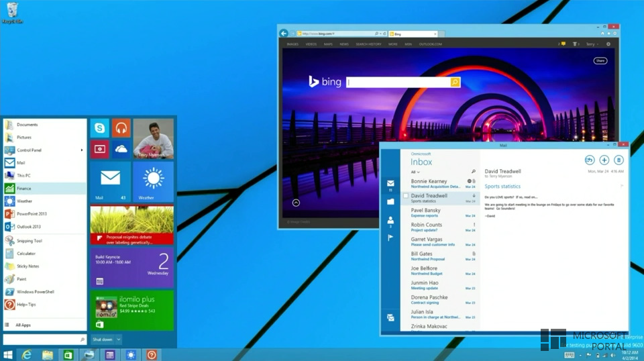644x361 pixels.
Task: Open the ilomilo plus Store tile
Action: click(x=132, y=311)
